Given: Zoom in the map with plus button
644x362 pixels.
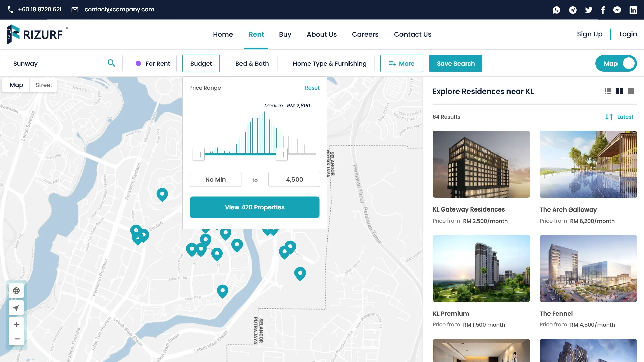Looking at the screenshot, I should pos(16,324).
